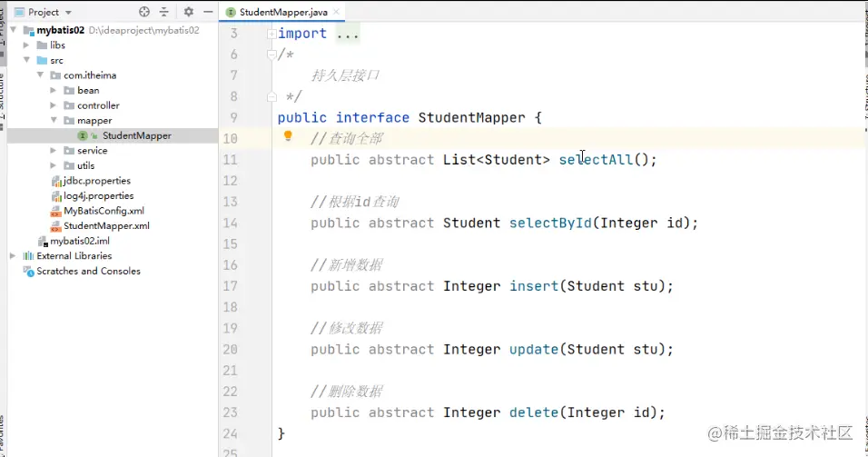Click the Scratches and Consoles icon
Viewport: 868px width, 457px height.
point(28,271)
